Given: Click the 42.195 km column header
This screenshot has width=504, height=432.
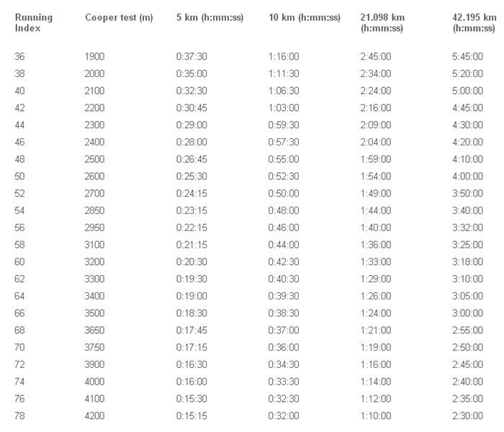Looking at the screenshot, I should (x=474, y=23).
